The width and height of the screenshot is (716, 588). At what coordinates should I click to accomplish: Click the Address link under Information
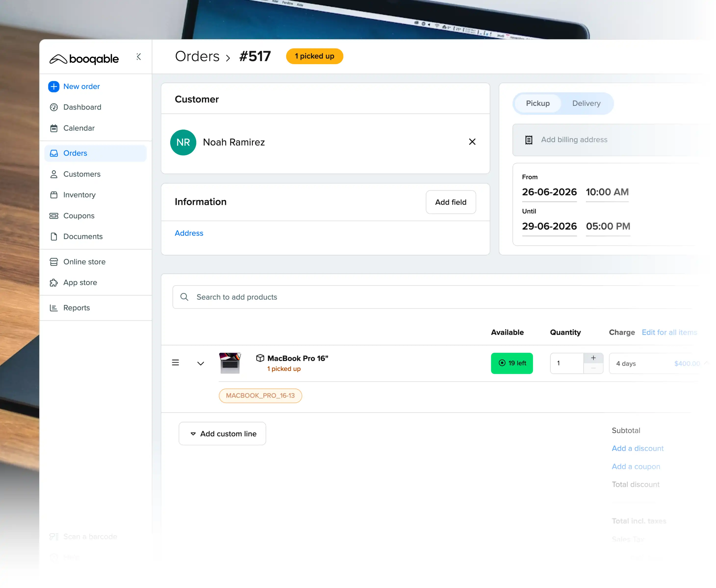189,233
